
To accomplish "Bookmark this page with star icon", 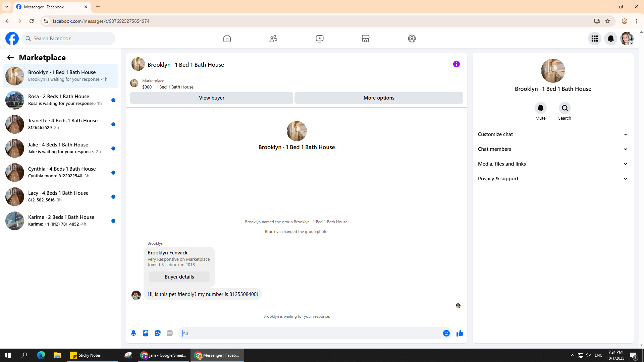I will pos(608,21).
